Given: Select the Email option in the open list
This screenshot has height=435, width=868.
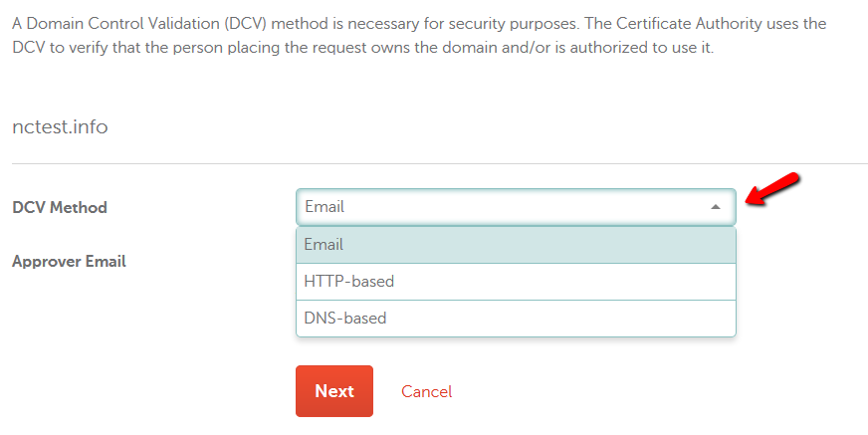Looking at the screenshot, I should [x=516, y=245].
